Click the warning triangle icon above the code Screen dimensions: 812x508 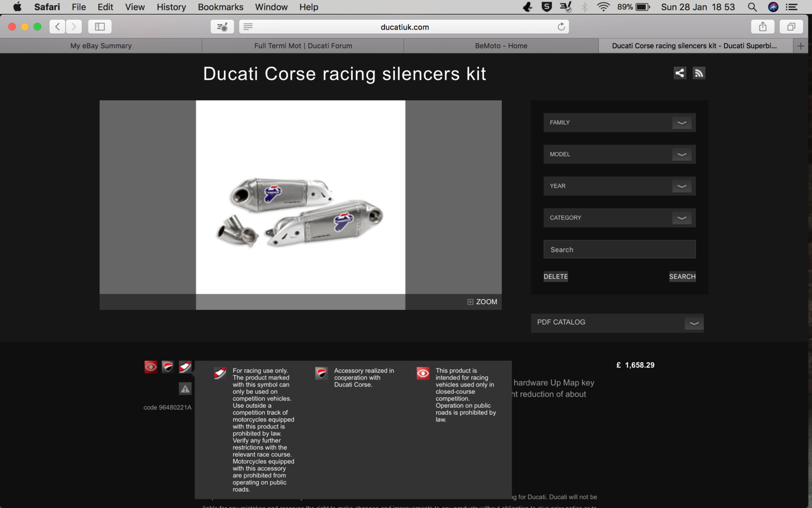[x=185, y=389]
